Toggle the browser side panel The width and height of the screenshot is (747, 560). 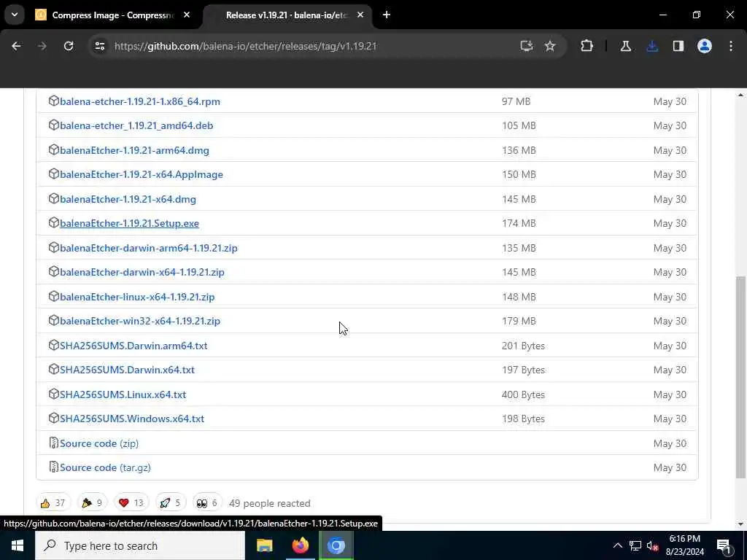click(678, 46)
